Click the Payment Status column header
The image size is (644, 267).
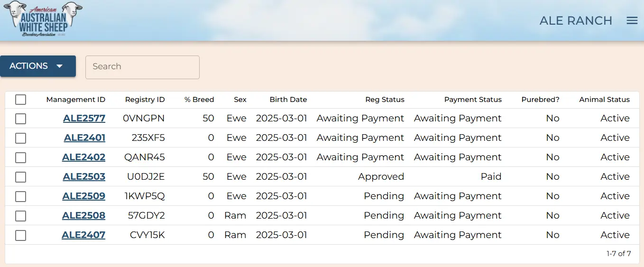click(x=472, y=100)
